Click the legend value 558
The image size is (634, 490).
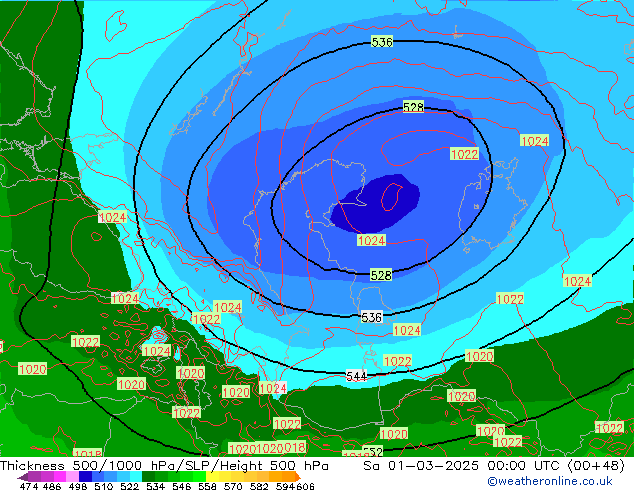pyautogui.click(x=207, y=486)
